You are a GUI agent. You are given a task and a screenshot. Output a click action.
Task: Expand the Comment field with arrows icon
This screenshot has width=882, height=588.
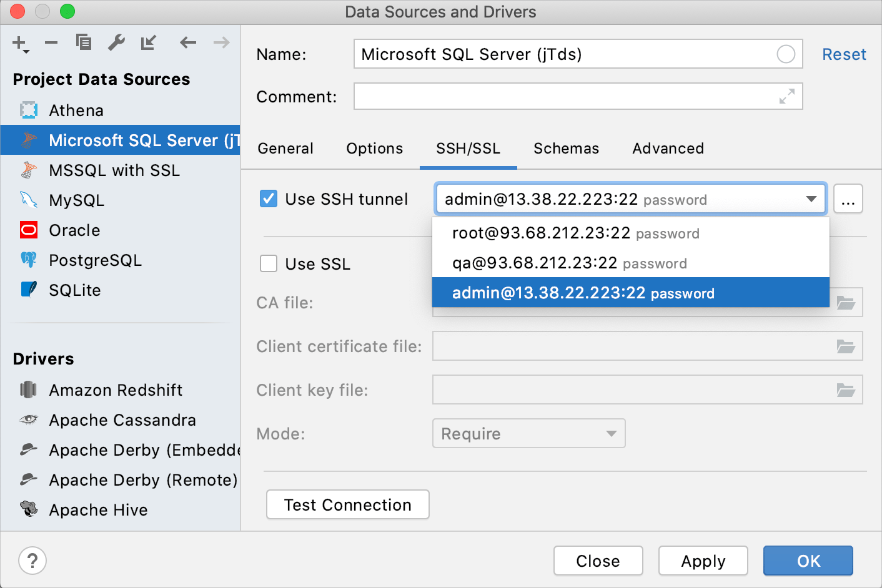[x=787, y=96]
